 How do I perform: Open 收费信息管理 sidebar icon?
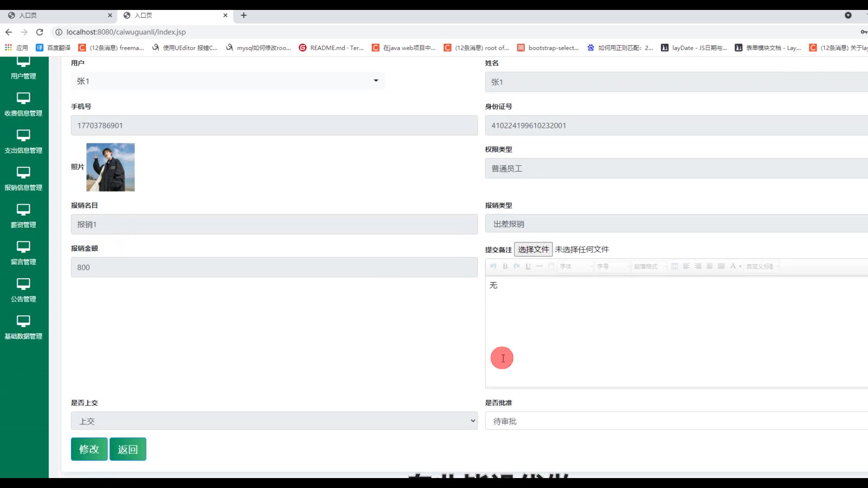pyautogui.click(x=23, y=99)
